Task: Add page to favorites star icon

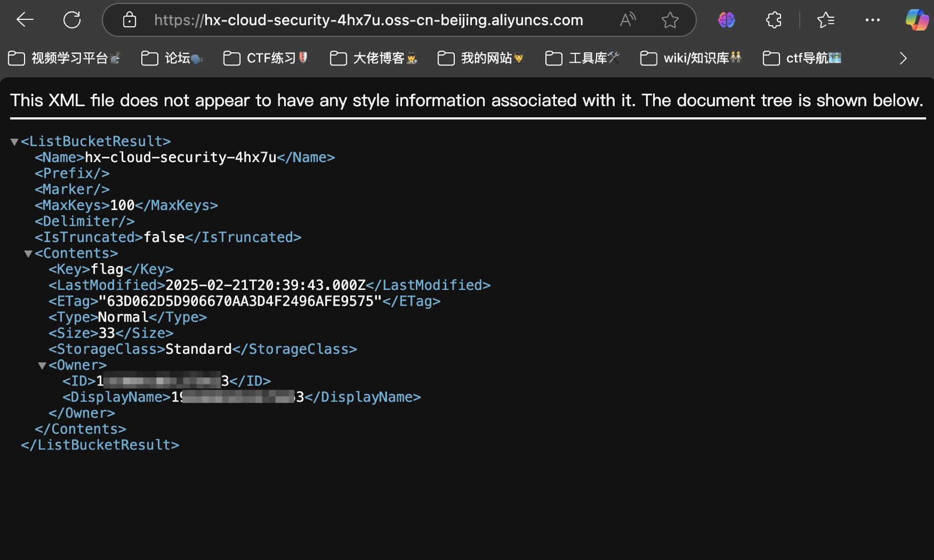Action: coord(670,20)
